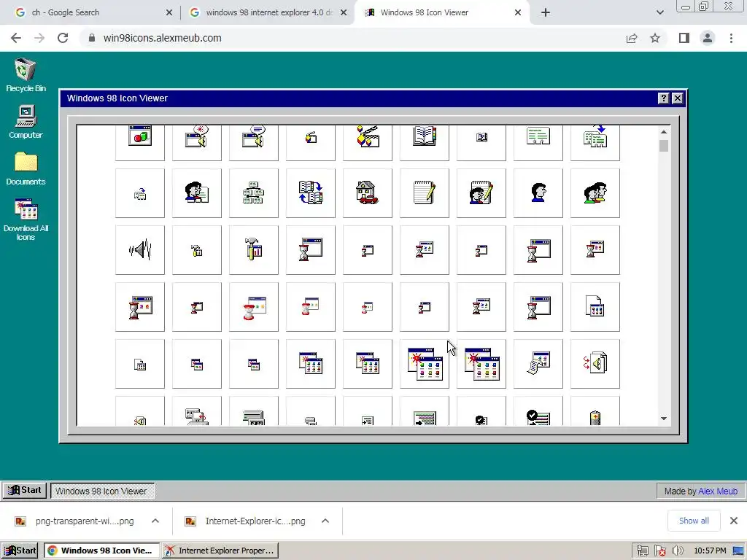Select the user writing on notepad icon
747x560 pixels.
[481, 192]
